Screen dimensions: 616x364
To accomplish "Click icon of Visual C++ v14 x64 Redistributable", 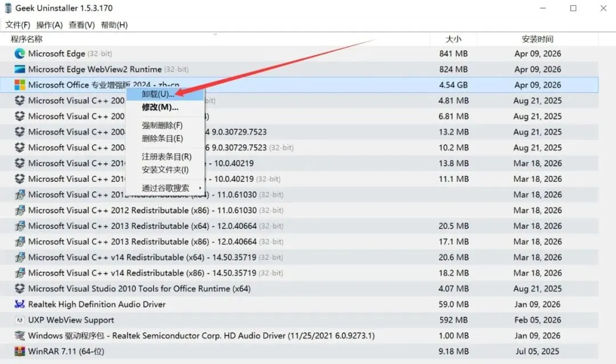I will [x=19, y=257].
